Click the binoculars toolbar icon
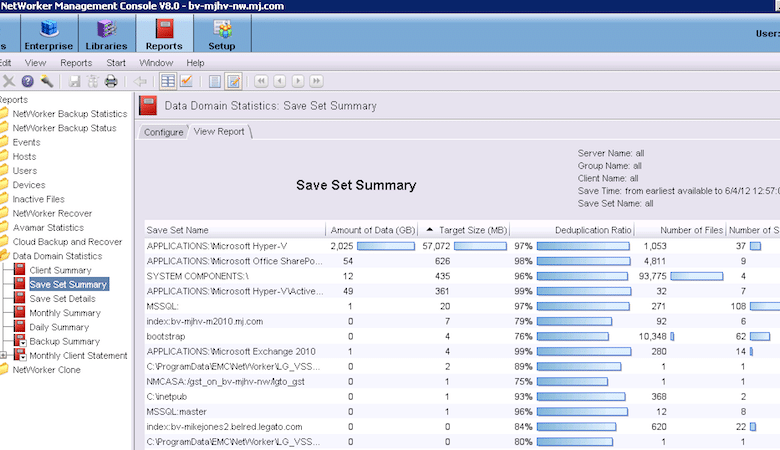780x450 pixels. pyautogui.click(x=93, y=81)
